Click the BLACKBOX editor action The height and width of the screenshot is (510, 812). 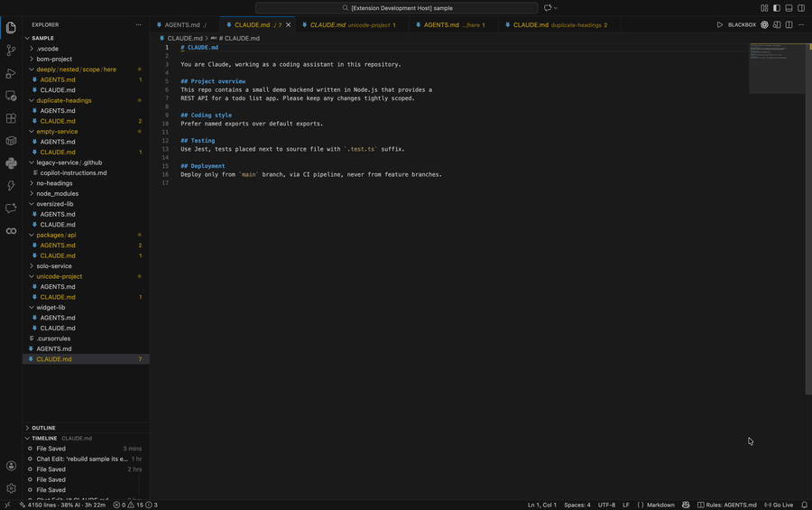(x=742, y=24)
